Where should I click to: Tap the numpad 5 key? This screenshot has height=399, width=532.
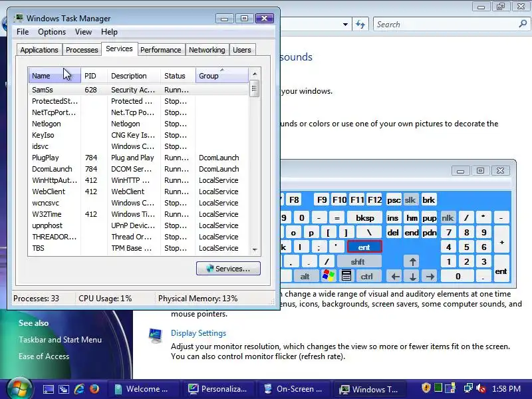click(467, 247)
